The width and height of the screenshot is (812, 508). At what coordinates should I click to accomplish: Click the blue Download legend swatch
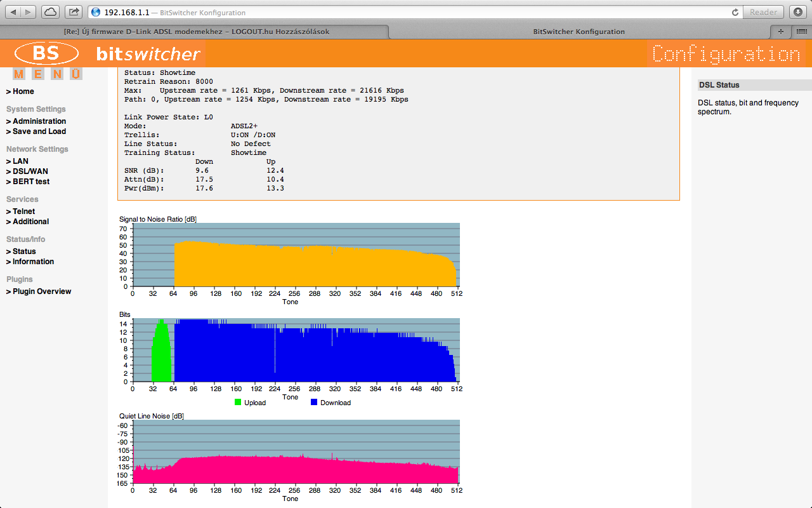[314, 403]
